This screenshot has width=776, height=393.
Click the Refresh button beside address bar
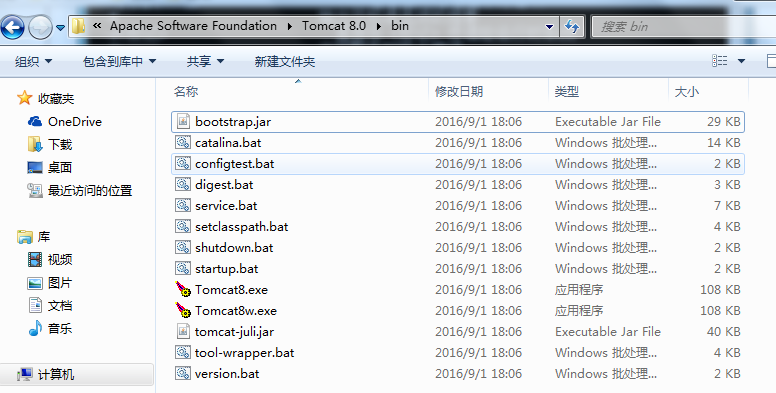coord(572,26)
